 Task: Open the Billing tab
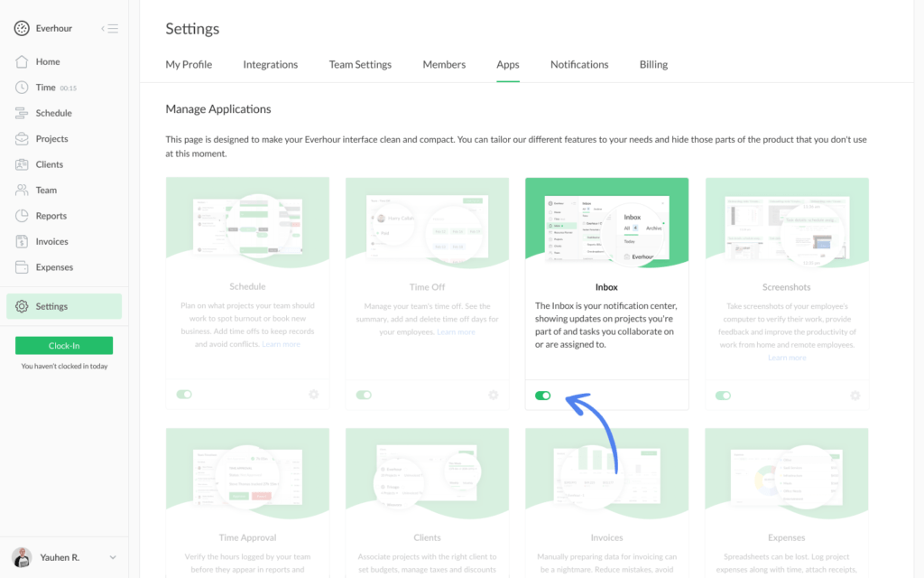(653, 64)
